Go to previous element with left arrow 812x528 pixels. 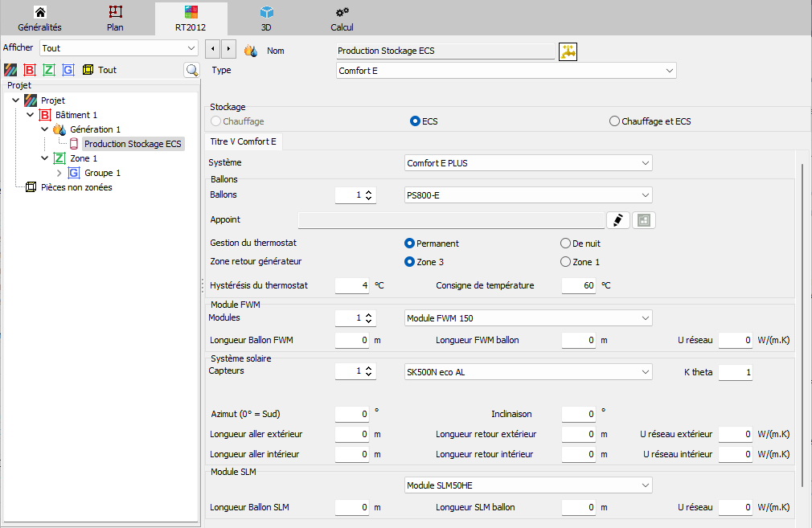[x=213, y=50]
